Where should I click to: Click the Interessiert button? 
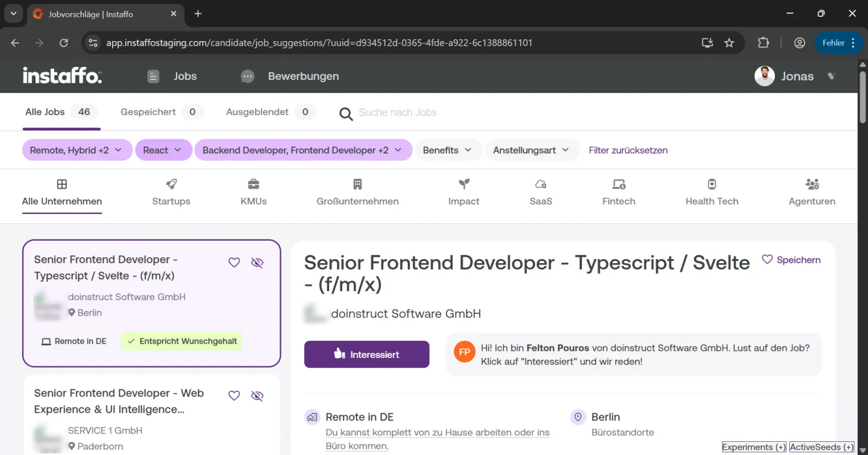coord(367,354)
